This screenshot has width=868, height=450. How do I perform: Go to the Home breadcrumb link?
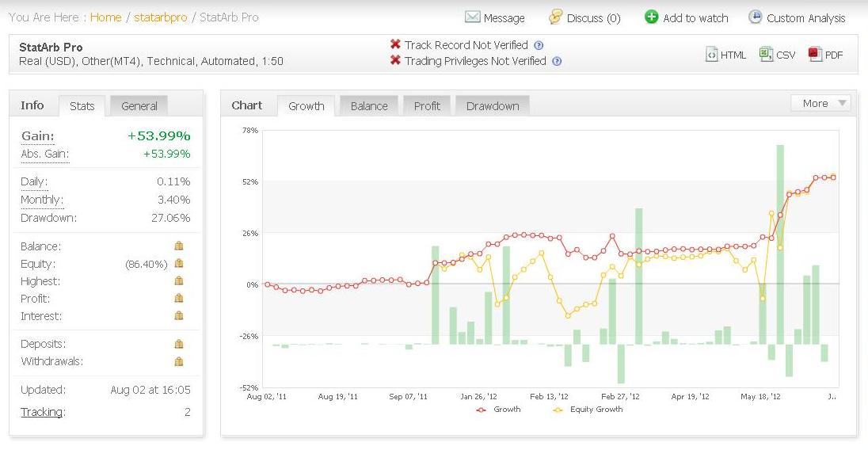coord(106,17)
